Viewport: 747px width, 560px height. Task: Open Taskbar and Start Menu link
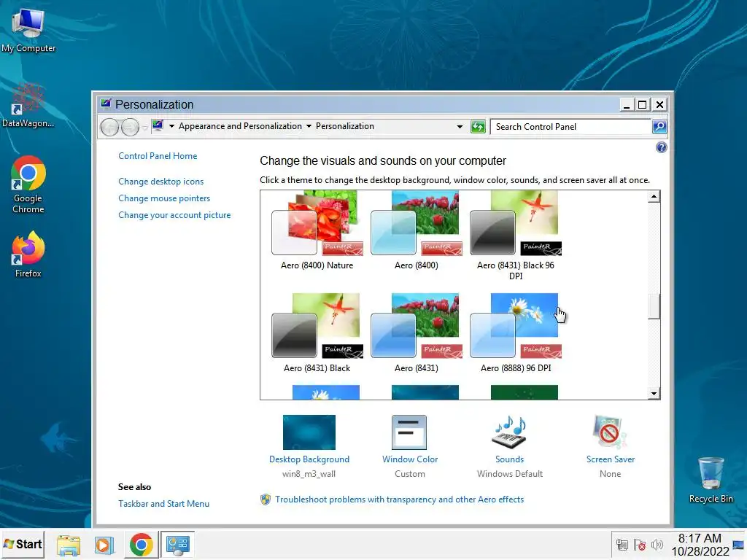click(164, 503)
